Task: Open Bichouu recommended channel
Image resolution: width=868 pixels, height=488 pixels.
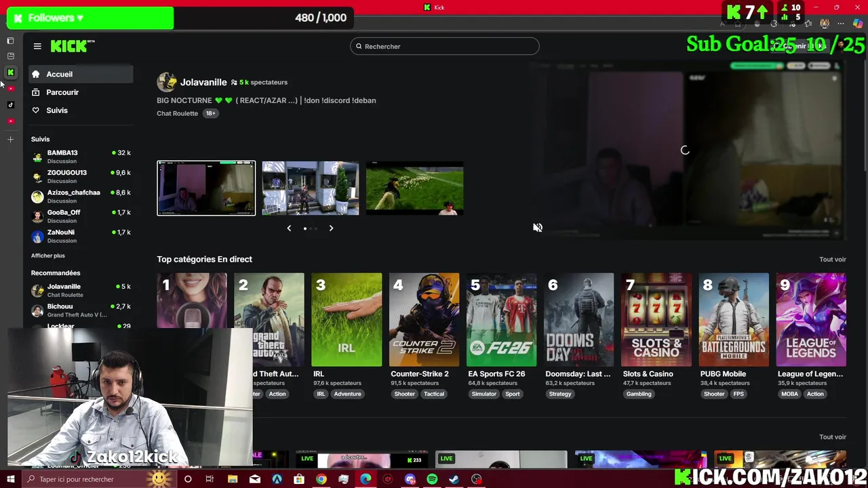Action: point(81,310)
